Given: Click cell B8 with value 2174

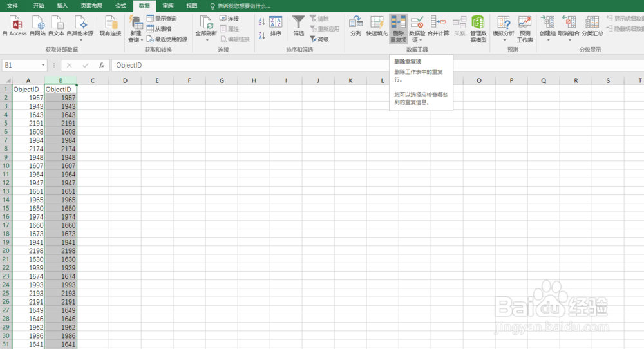Looking at the screenshot, I should pos(61,149).
